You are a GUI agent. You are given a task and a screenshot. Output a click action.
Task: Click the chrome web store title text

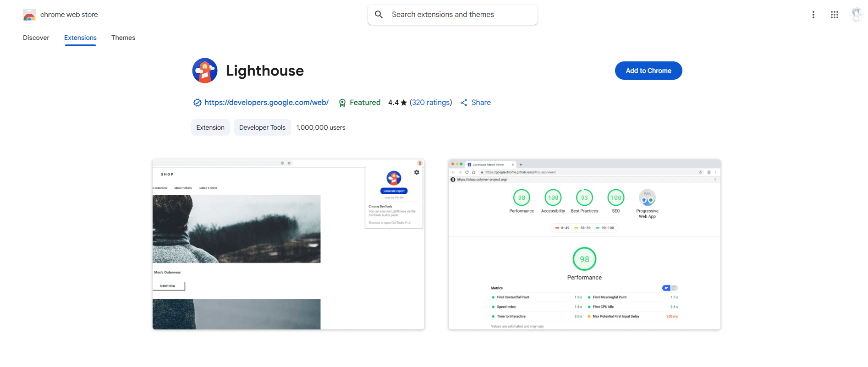pyautogui.click(x=69, y=15)
